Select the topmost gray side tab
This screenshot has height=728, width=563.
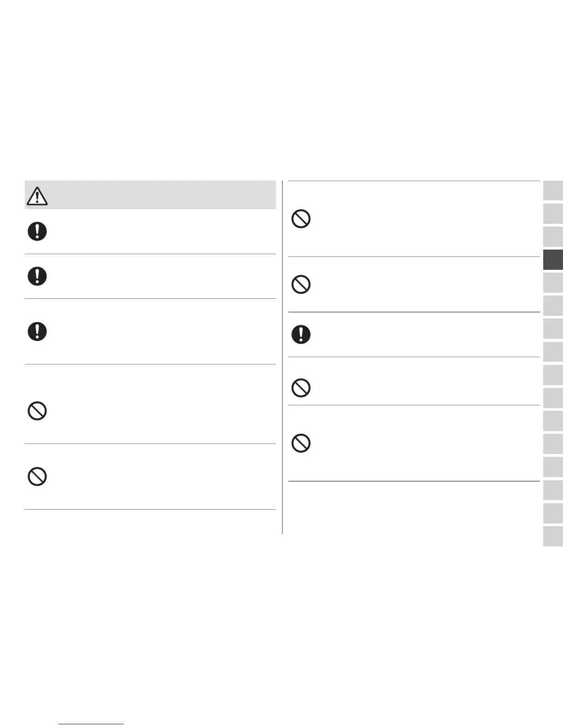pos(553,191)
